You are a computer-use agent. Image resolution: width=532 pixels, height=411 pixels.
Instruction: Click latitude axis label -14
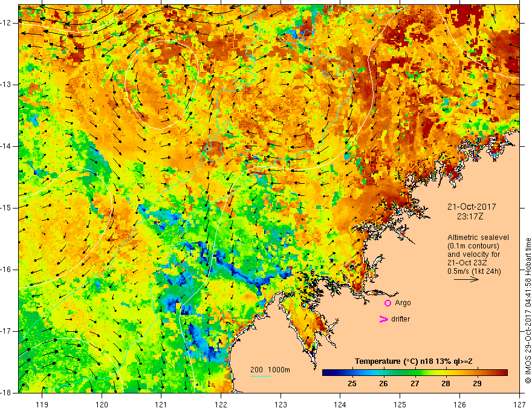[x=7, y=146]
